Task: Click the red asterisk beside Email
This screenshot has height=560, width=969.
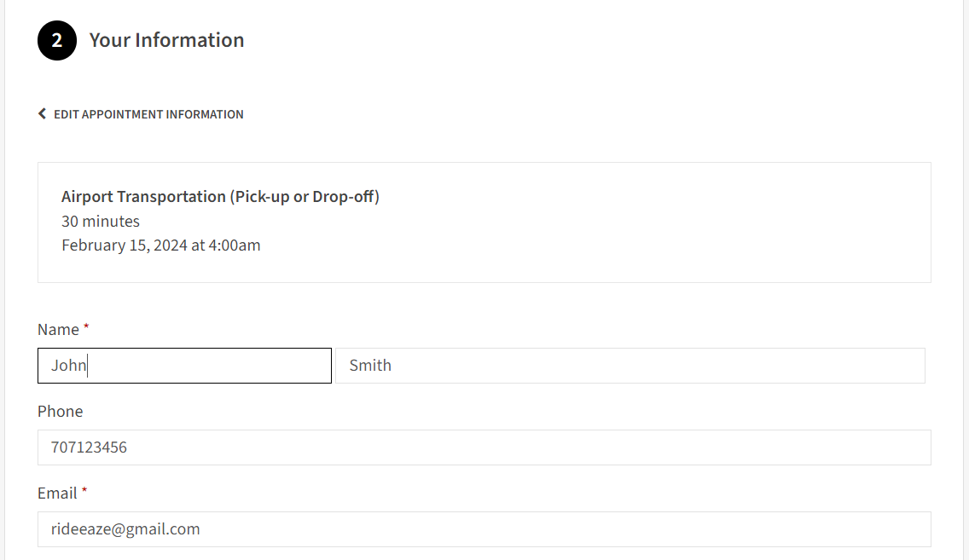Action: pos(84,490)
